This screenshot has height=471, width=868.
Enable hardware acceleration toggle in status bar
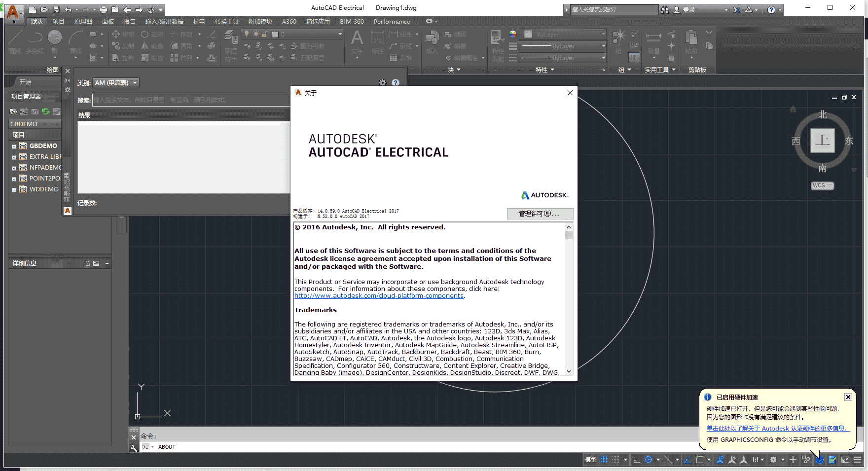click(x=820, y=459)
